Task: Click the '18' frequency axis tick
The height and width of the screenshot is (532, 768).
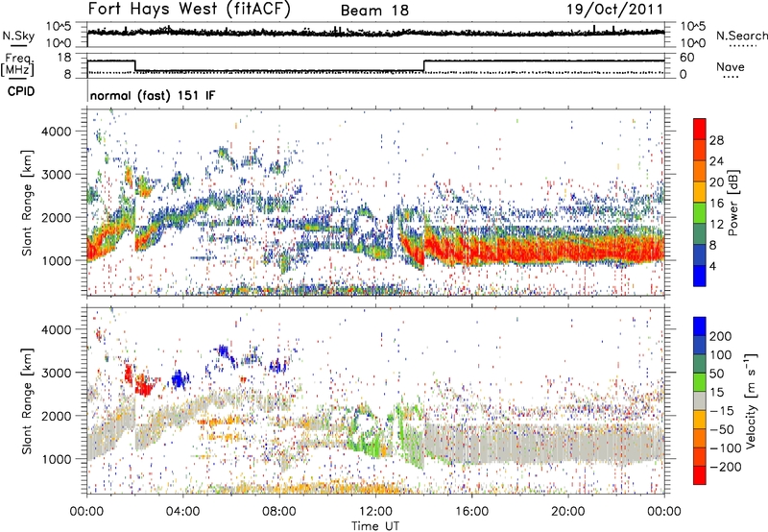Action: pos(64,58)
